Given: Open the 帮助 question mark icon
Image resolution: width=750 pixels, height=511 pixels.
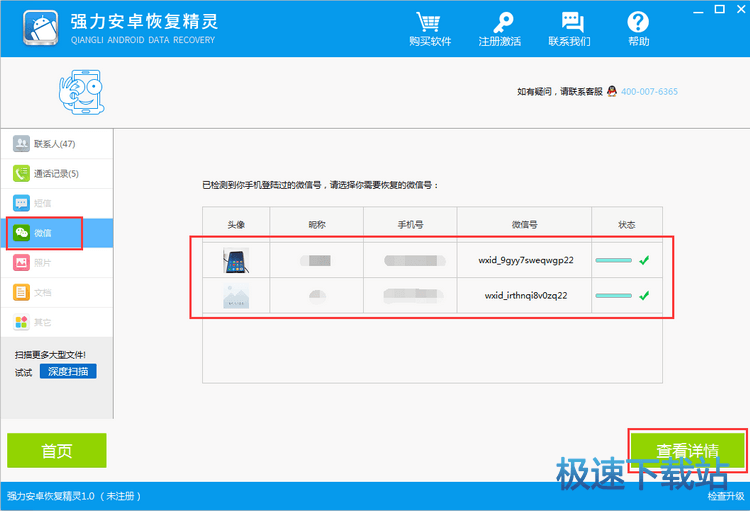Looking at the screenshot, I should point(638,22).
